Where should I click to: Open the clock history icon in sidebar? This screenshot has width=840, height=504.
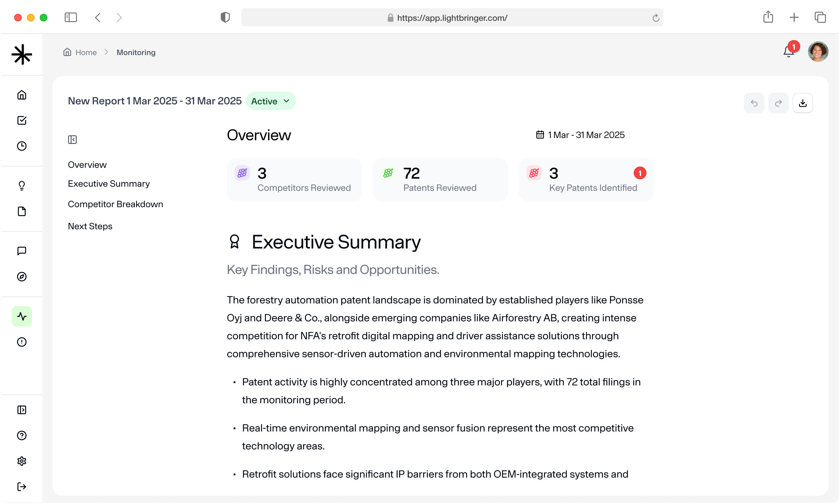tap(22, 146)
